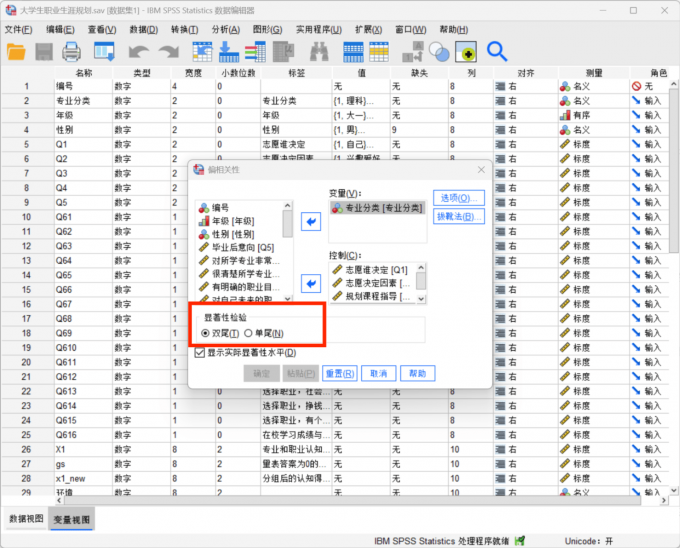Click the 帮助 button in dialog

(x=418, y=373)
